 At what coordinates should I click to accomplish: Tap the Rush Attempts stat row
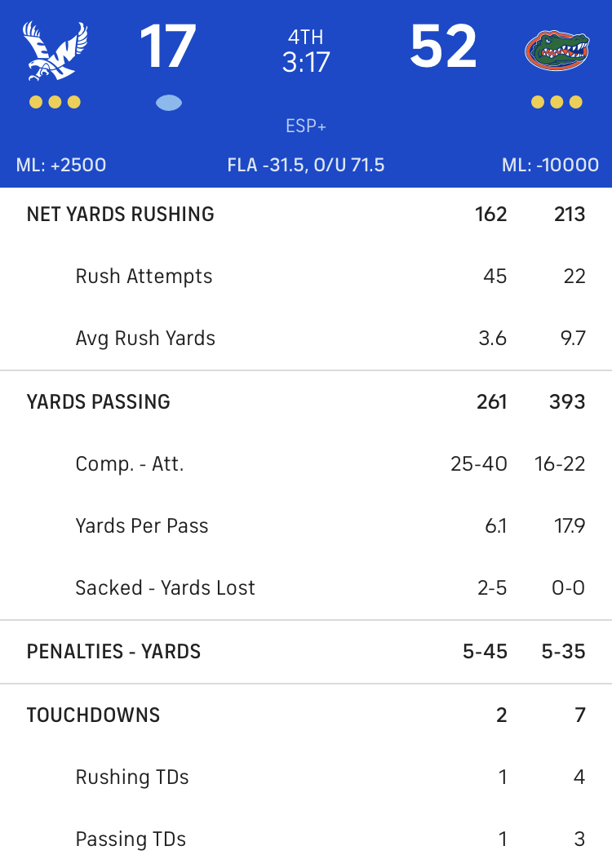pos(306,277)
